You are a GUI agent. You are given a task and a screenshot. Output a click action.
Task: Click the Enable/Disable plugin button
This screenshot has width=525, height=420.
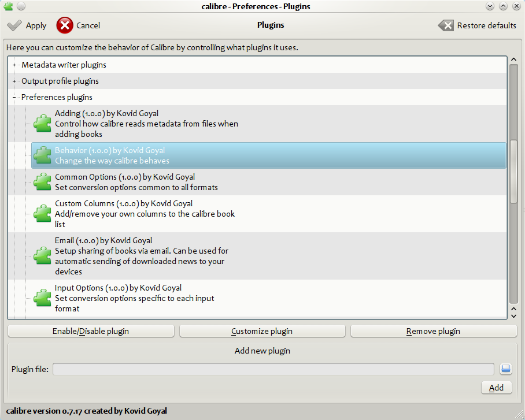(91, 331)
